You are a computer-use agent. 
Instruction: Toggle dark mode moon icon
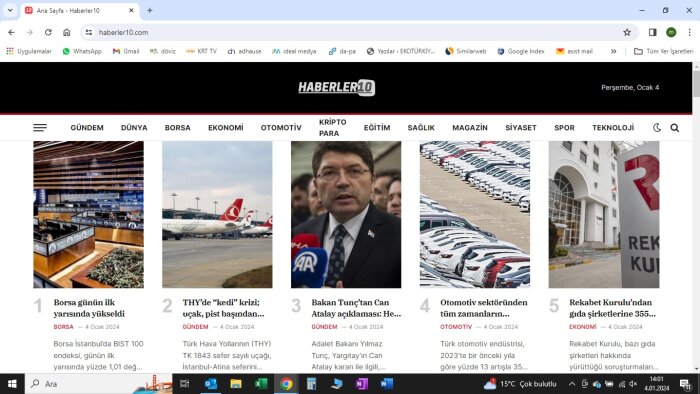pos(657,128)
